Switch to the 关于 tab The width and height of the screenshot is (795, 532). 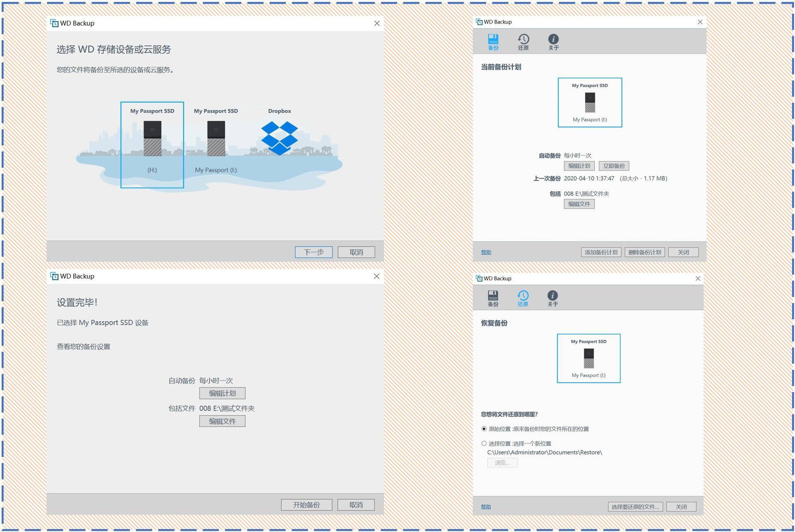click(553, 297)
